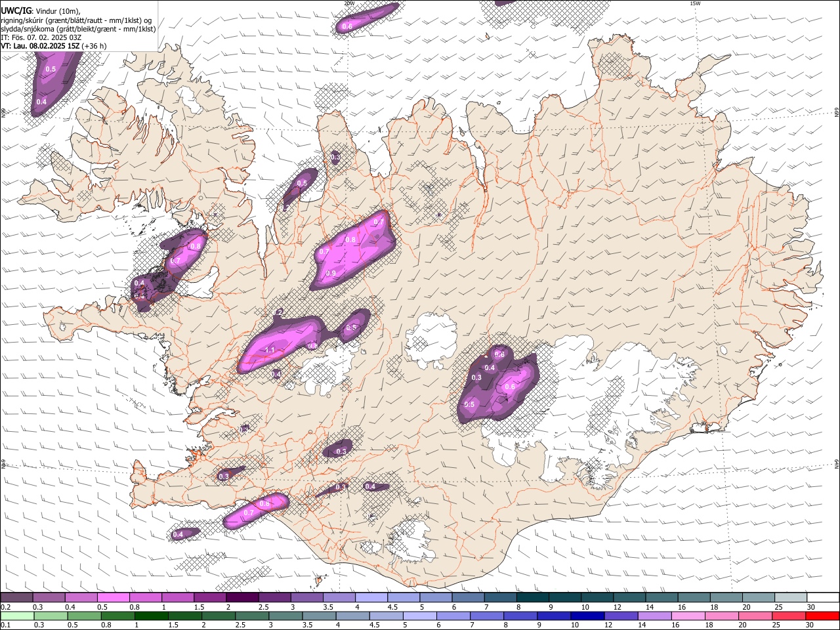The image size is (840, 630).
Task: Select the 'Vindur (10m)' header text
Action: tap(58, 11)
